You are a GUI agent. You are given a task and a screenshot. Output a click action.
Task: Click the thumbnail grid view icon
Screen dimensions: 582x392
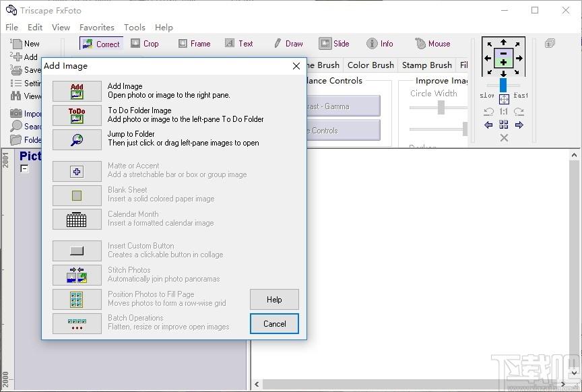[504, 125]
